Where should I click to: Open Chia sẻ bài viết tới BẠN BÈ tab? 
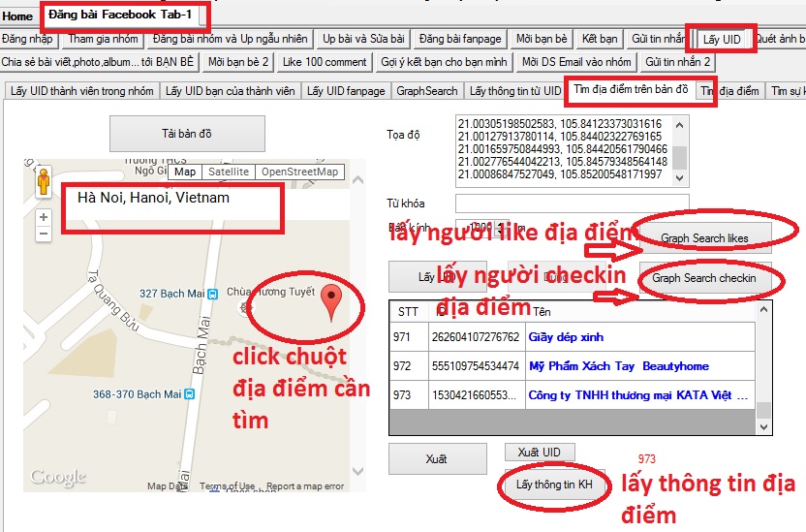point(98,62)
